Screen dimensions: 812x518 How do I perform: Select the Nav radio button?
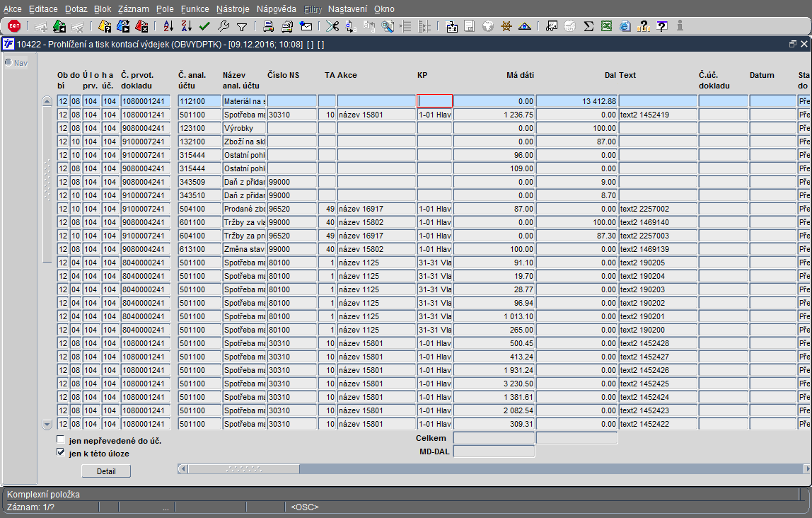(8, 62)
